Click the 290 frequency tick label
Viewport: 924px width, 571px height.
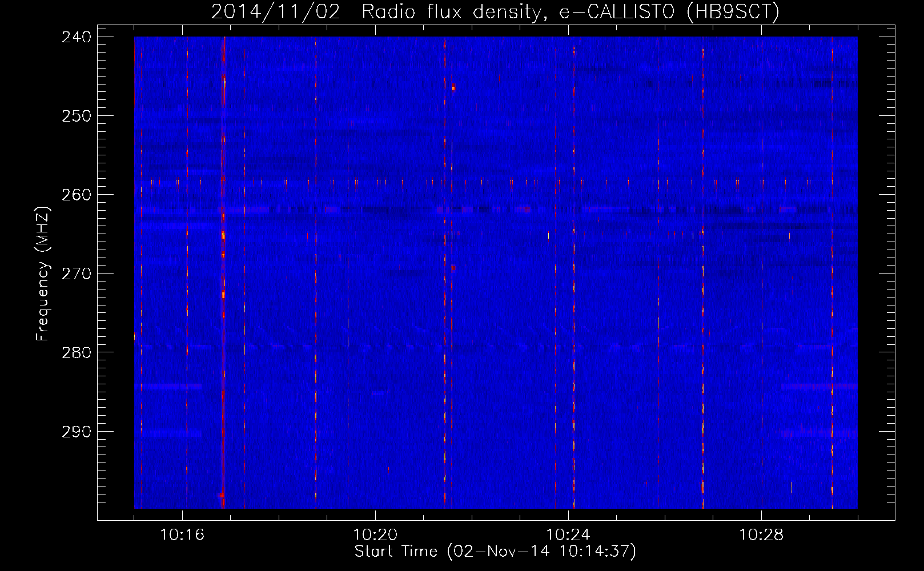(x=76, y=432)
